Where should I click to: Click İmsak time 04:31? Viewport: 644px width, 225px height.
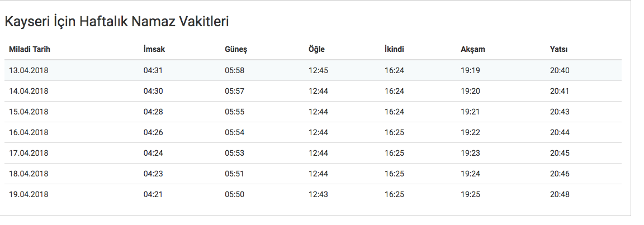(x=153, y=70)
